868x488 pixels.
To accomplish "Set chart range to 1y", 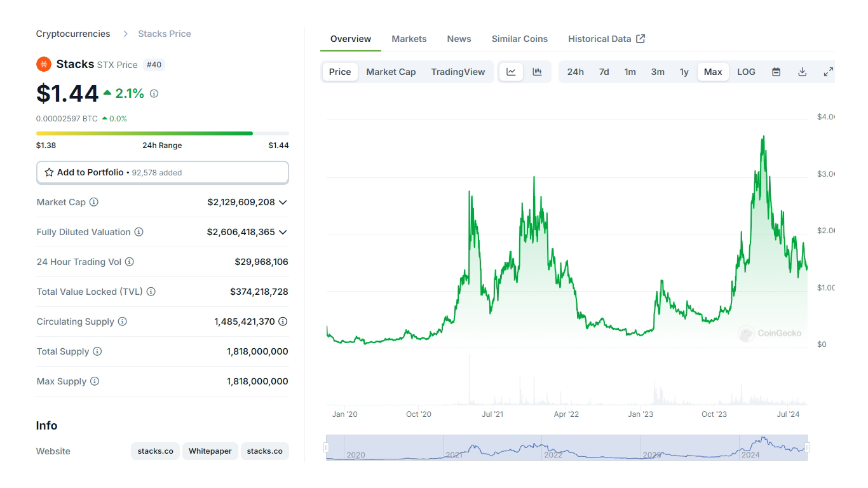I will [684, 72].
